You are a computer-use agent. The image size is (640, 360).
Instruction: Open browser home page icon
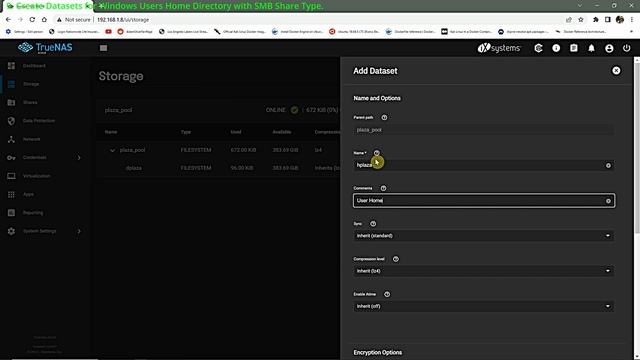point(44,20)
